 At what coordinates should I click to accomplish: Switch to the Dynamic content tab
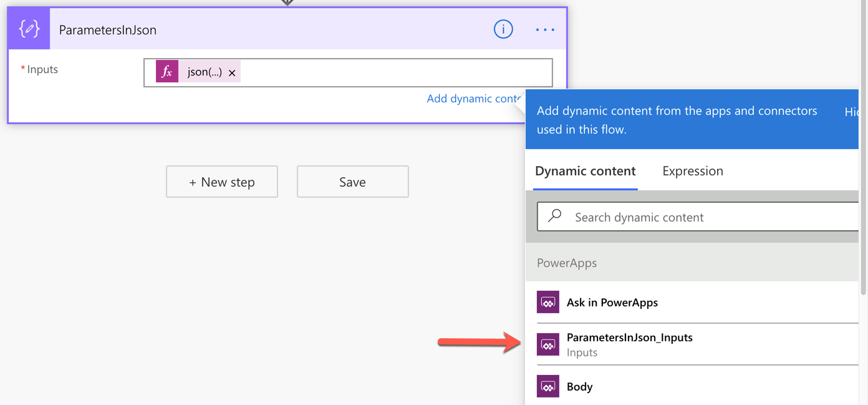point(585,171)
